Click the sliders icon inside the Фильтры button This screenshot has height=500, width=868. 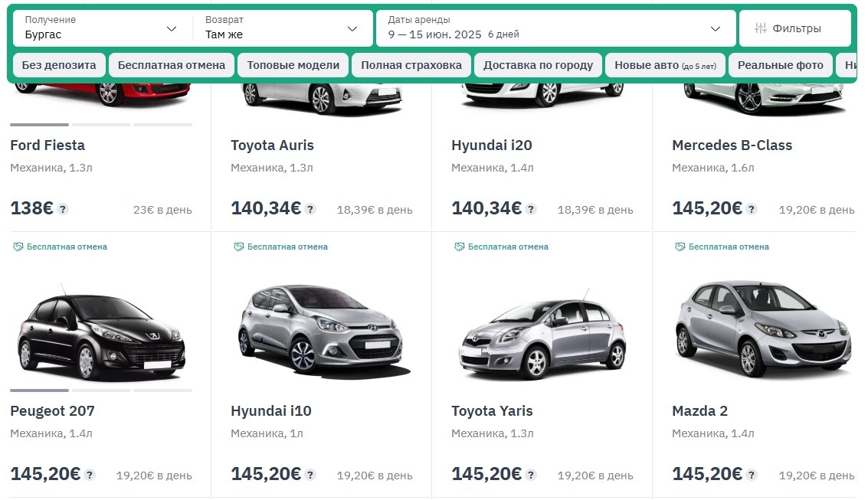761,27
